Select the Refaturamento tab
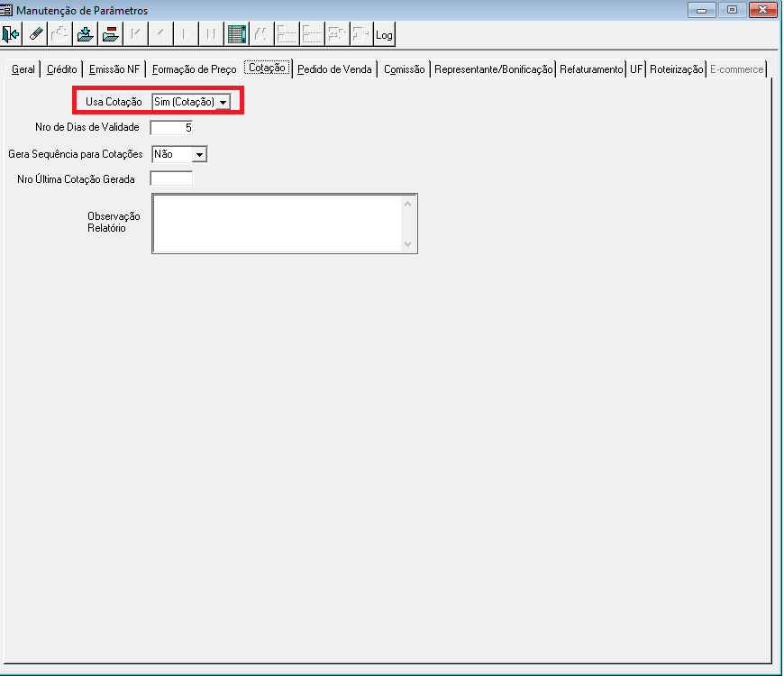This screenshot has width=784, height=676. [591, 69]
